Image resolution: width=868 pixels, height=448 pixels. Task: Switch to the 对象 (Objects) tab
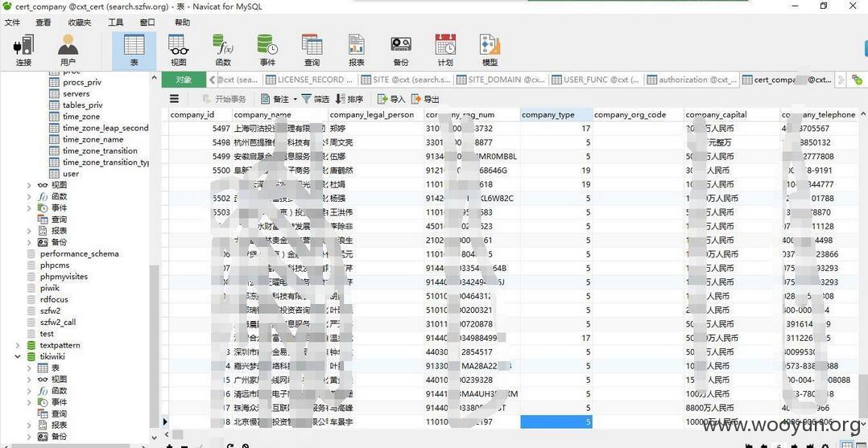(184, 80)
